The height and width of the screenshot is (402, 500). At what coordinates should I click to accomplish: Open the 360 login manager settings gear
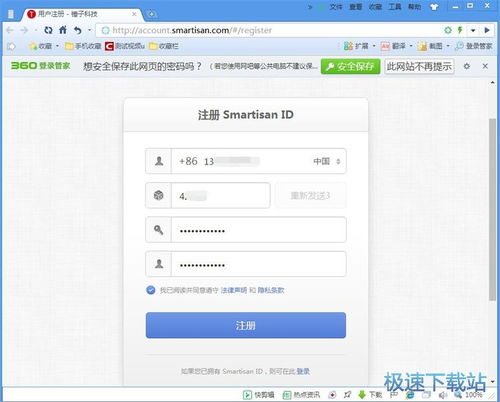click(x=467, y=66)
